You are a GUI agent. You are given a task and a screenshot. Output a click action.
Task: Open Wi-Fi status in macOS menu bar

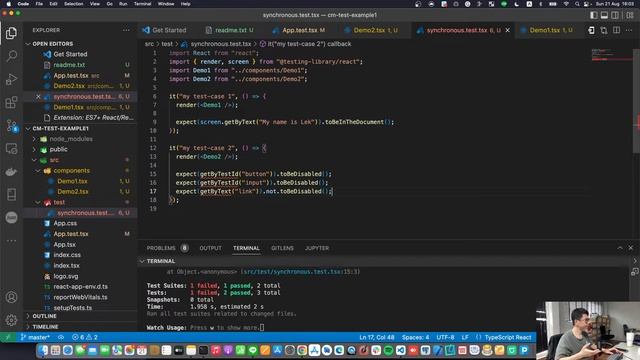[566, 4]
